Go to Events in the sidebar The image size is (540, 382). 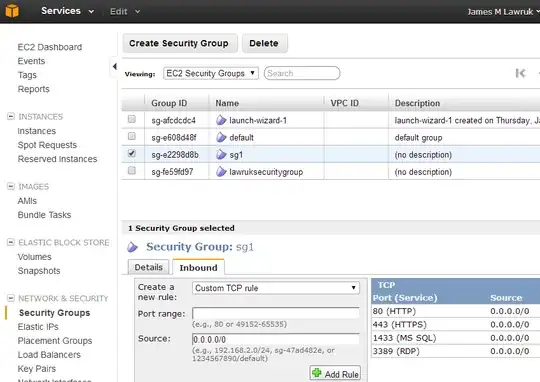[31, 61]
